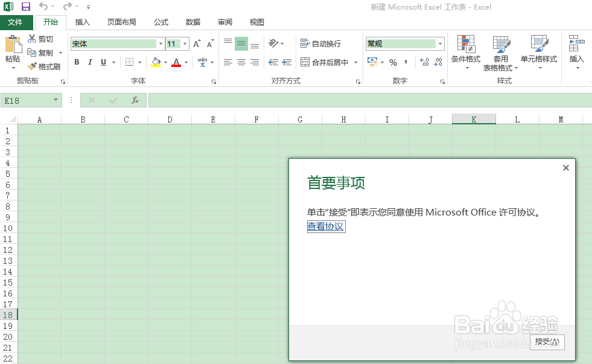
Task: Toggle bold formatting
Action: 77,62
